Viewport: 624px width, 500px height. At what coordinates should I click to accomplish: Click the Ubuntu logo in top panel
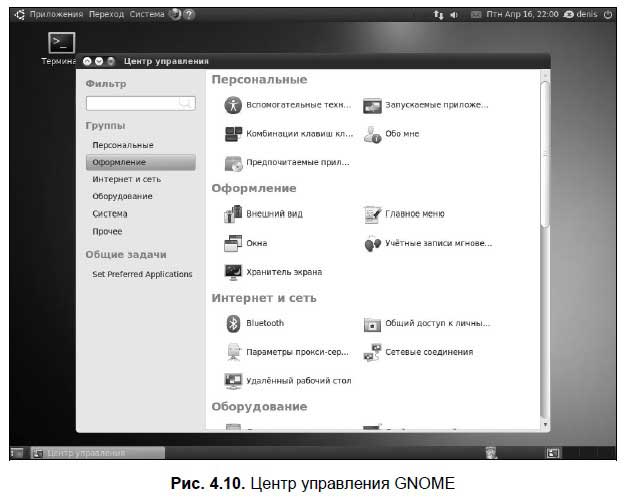point(20,15)
